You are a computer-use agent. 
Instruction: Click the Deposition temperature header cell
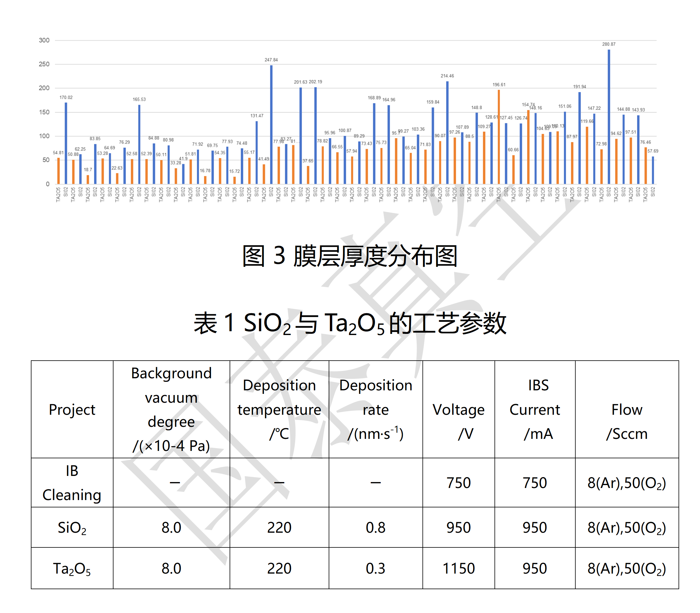pos(279,409)
